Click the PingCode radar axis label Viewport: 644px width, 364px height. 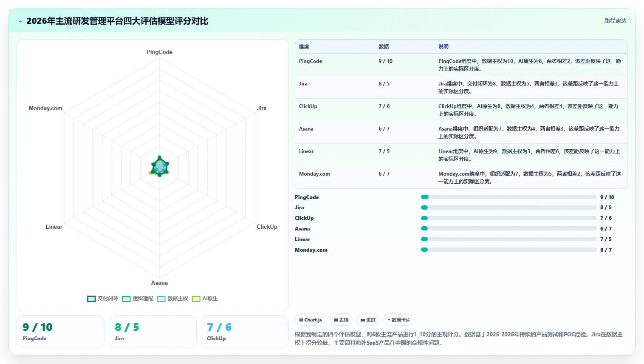pyautogui.click(x=159, y=52)
